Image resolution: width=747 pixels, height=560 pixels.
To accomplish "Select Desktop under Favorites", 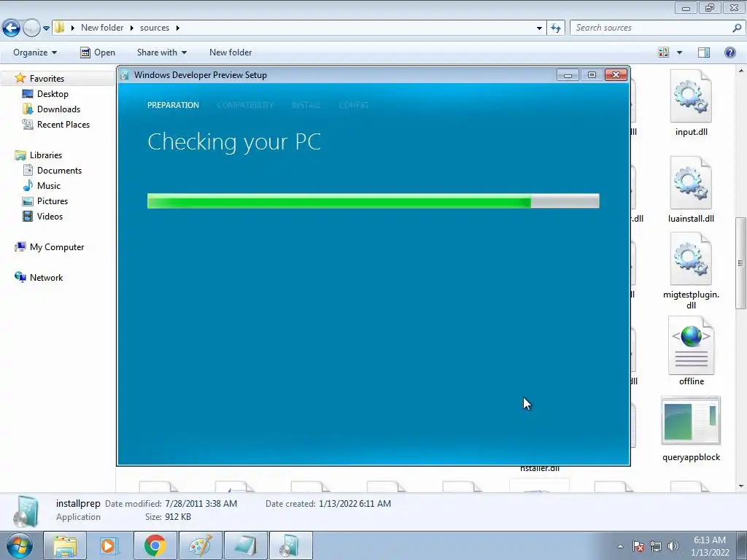I will tap(53, 94).
